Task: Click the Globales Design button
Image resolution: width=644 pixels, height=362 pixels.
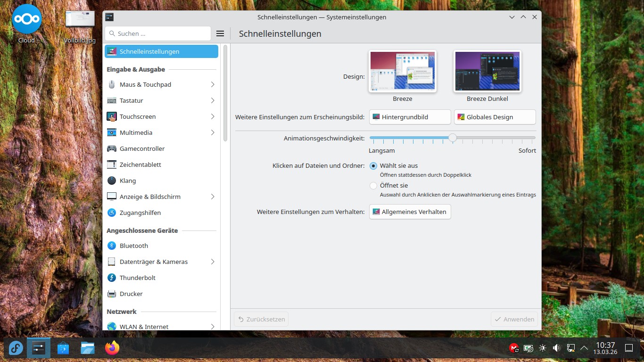Action: (495, 117)
